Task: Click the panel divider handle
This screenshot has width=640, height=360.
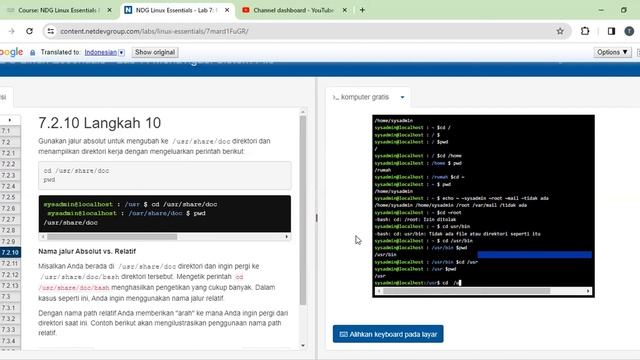Action: tap(316, 218)
